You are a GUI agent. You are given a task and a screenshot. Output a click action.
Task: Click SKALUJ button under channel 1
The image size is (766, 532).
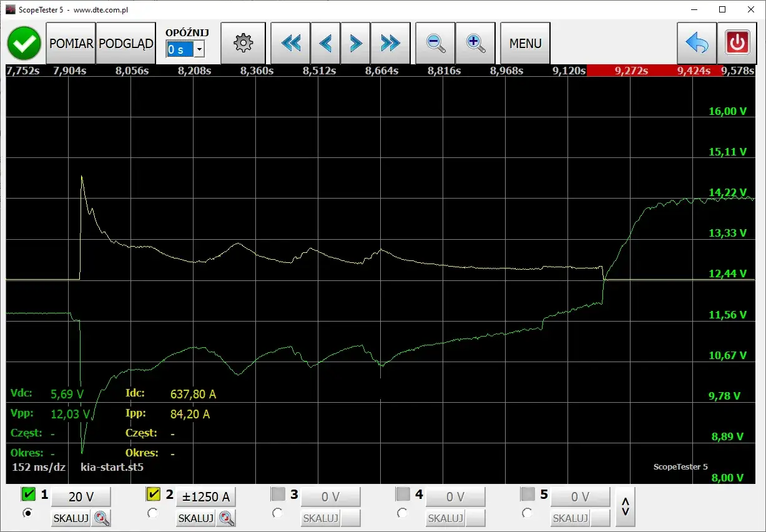pos(71,518)
